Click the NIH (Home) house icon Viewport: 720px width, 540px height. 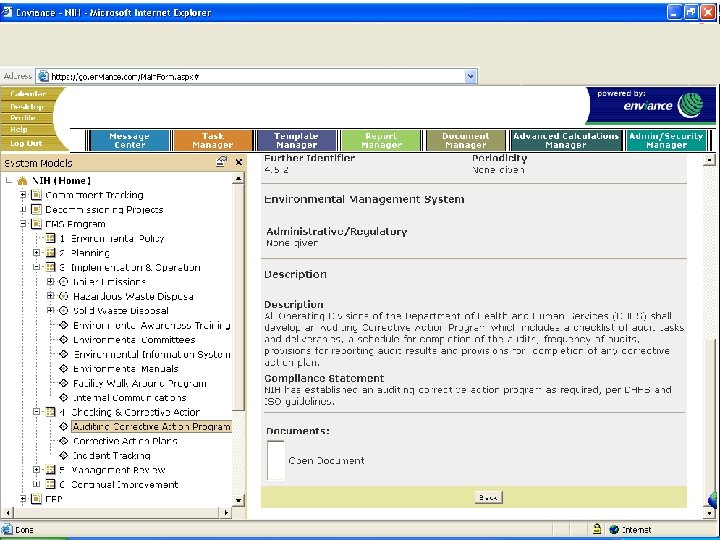(22, 181)
